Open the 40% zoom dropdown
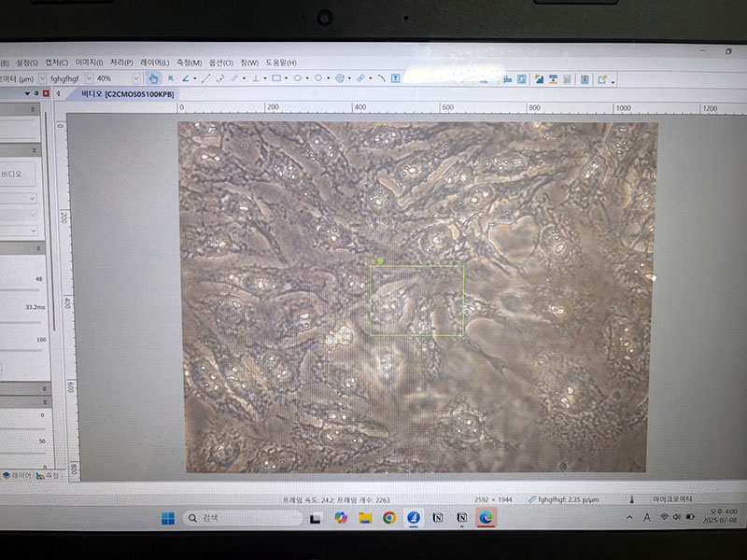The width and height of the screenshot is (747, 560). pos(136,78)
